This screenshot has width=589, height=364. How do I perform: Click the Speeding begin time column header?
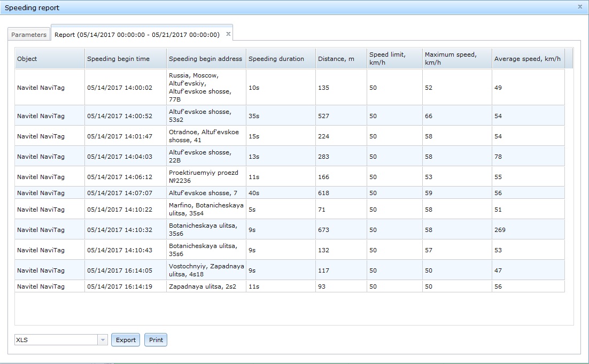point(126,59)
